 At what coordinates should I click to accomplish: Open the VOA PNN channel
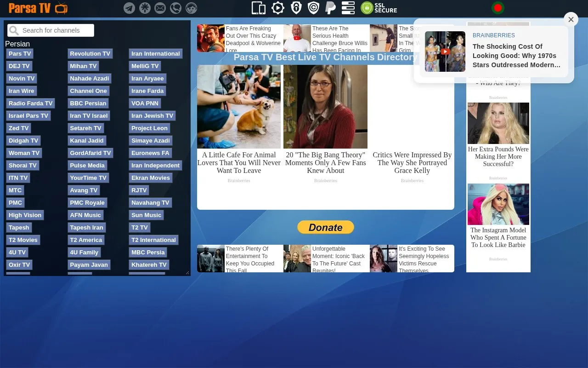click(145, 103)
